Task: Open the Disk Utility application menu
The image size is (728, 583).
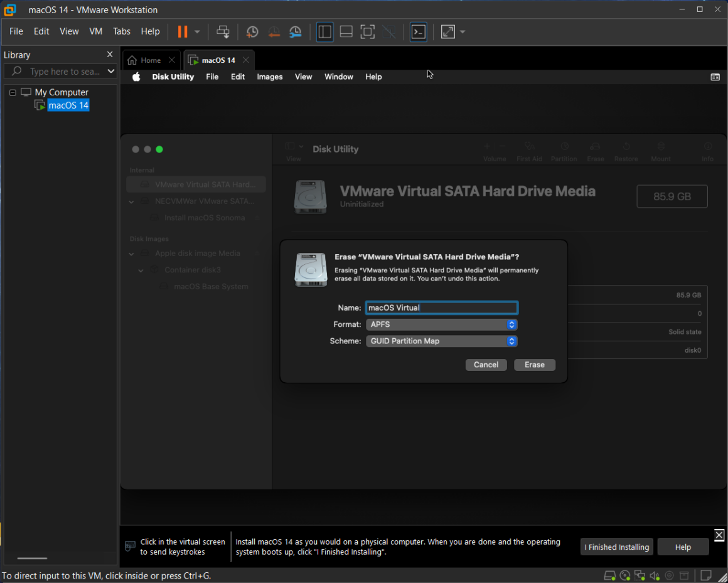Action: click(173, 77)
